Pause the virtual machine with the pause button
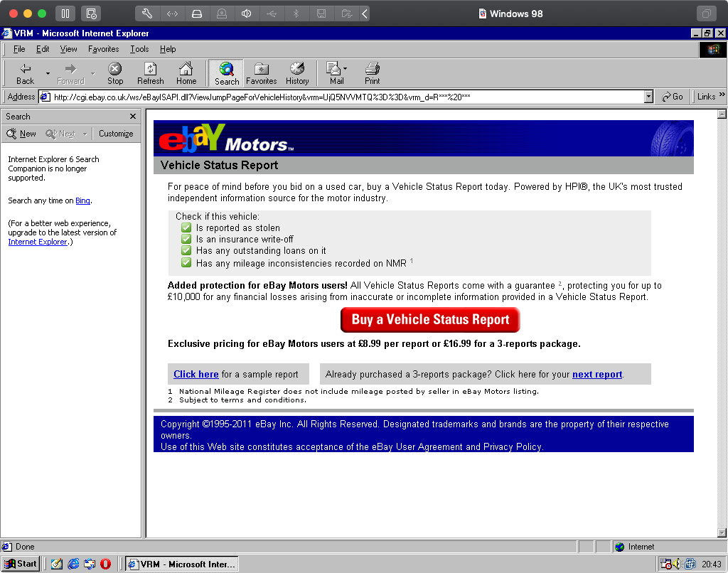The height and width of the screenshot is (573, 728). [x=65, y=14]
